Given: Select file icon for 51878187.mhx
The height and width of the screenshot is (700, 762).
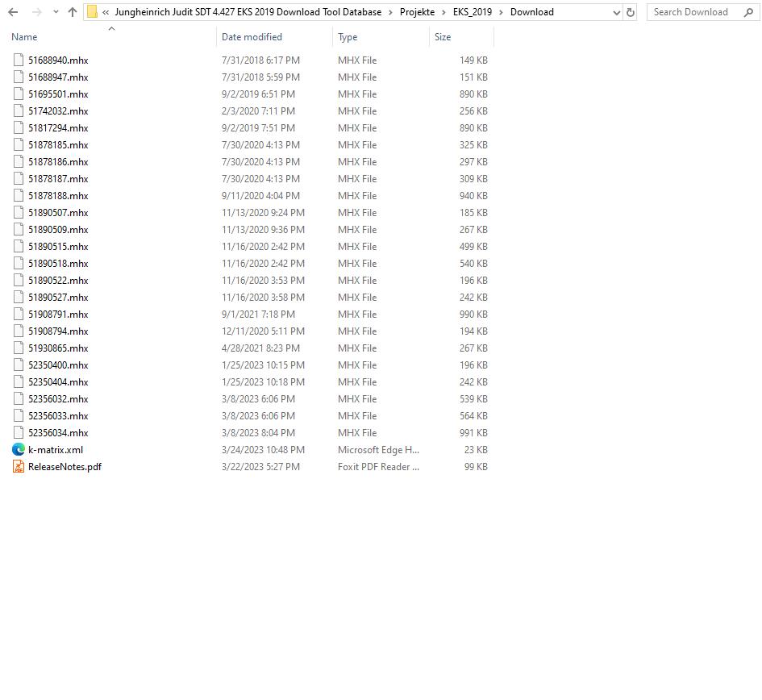Looking at the screenshot, I should (x=19, y=178).
